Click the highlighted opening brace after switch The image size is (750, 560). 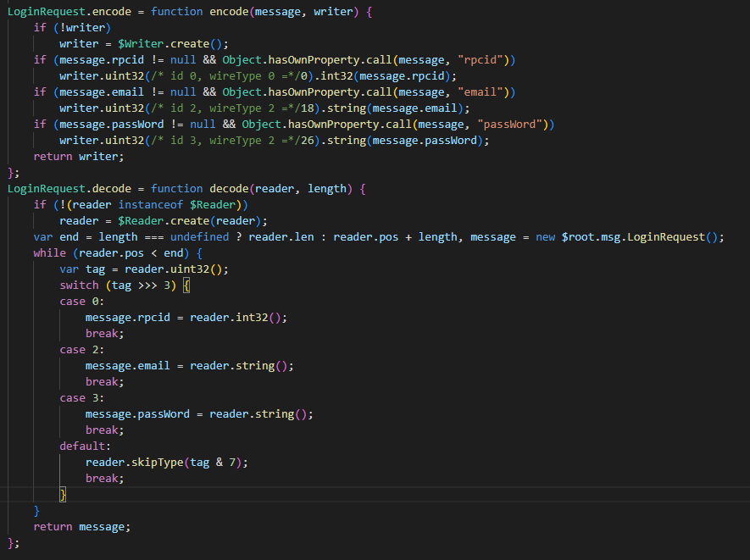coord(186,286)
